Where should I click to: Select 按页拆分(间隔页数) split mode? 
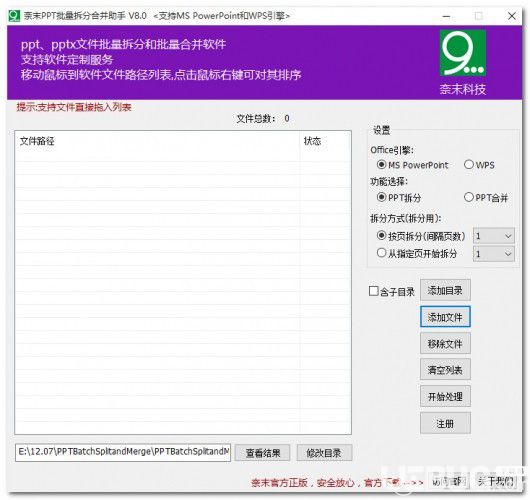click(421, 236)
